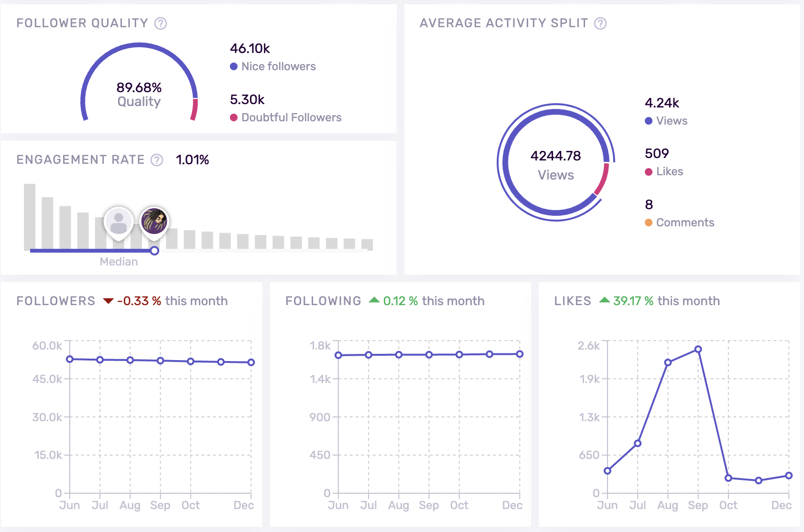Click the generic user avatar pin on engagement chart
Screen dimensions: 804x532
coord(119,221)
